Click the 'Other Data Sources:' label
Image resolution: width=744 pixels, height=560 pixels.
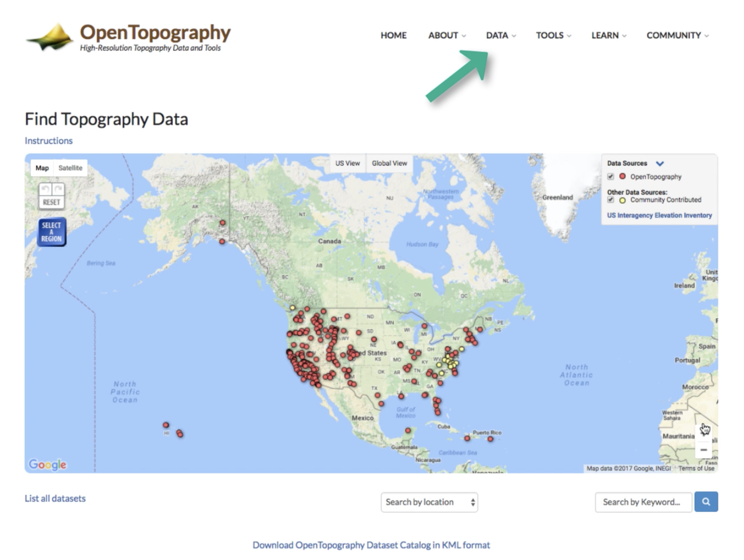637,192
